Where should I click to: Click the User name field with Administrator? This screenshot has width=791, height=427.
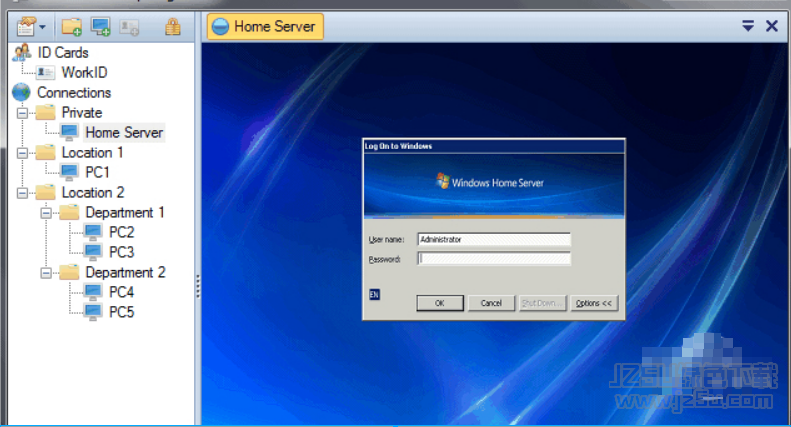[x=494, y=239]
